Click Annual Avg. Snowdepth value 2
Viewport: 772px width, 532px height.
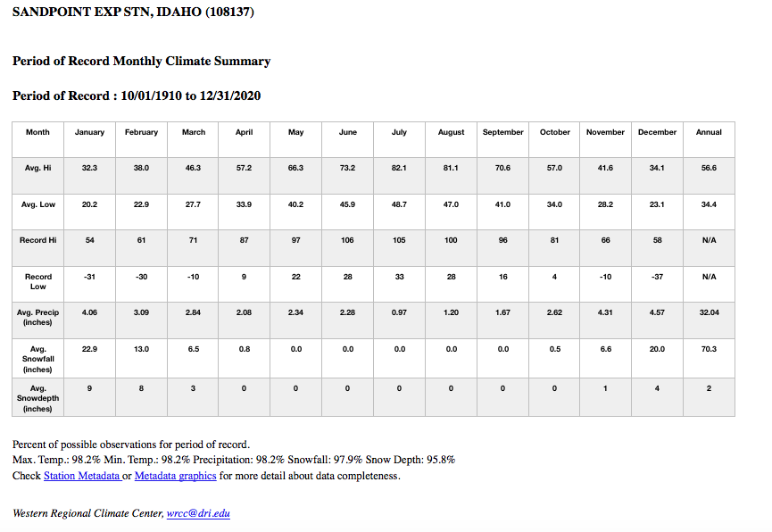[x=709, y=388]
